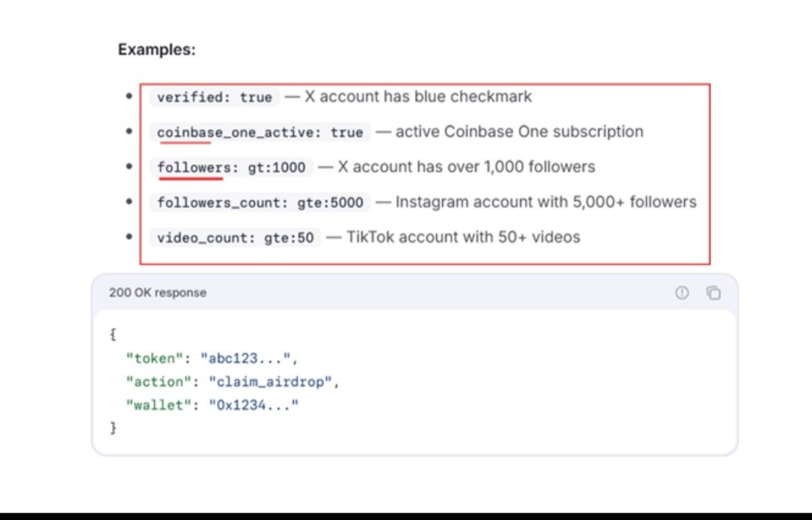Click 'X account has blue checkmark' text

click(x=418, y=96)
